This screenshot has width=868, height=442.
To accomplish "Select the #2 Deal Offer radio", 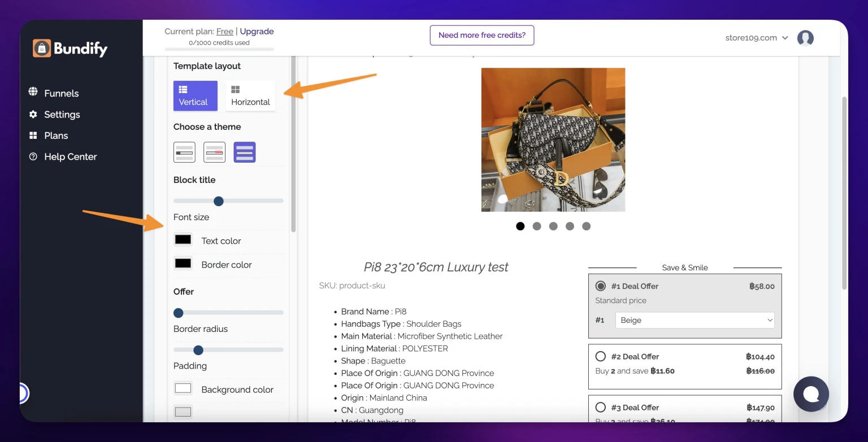I will (601, 357).
